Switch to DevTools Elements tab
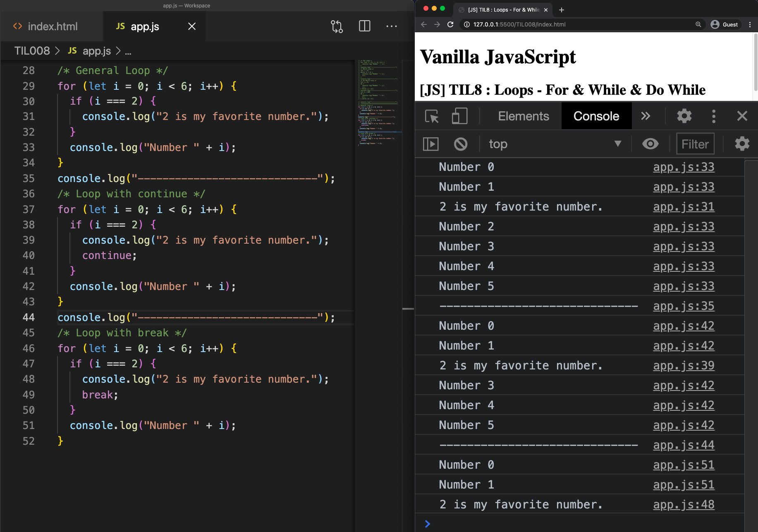Image resolution: width=758 pixels, height=532 pixels. (x=524, y=116)
